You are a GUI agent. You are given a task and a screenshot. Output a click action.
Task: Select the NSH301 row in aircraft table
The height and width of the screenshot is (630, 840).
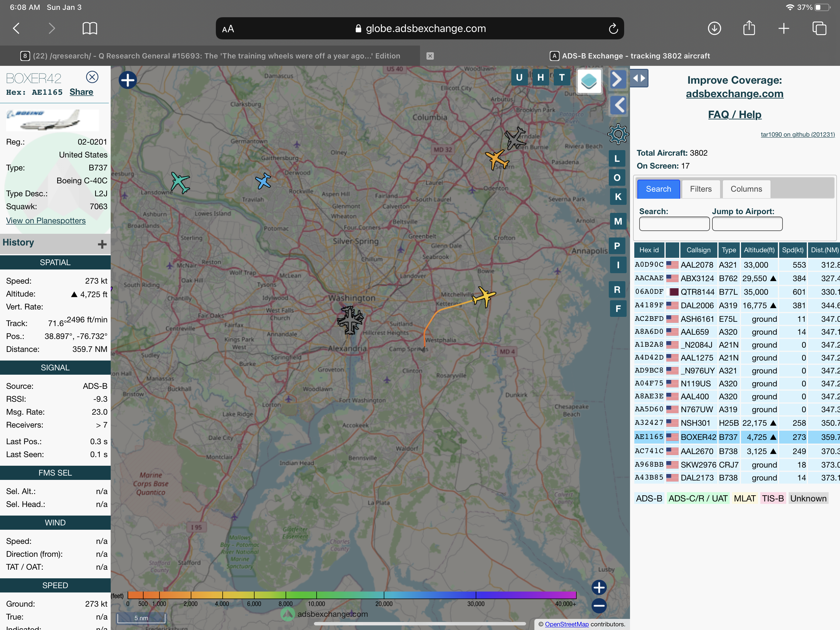pyautogui.click(x=737, y=423)
